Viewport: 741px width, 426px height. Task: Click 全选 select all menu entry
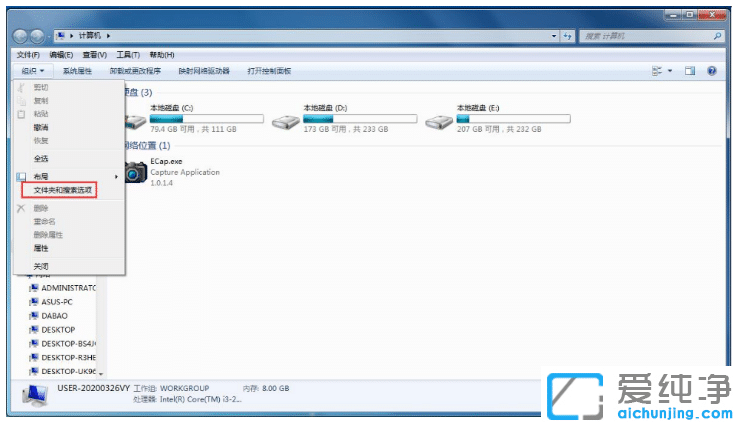[41, 158]
